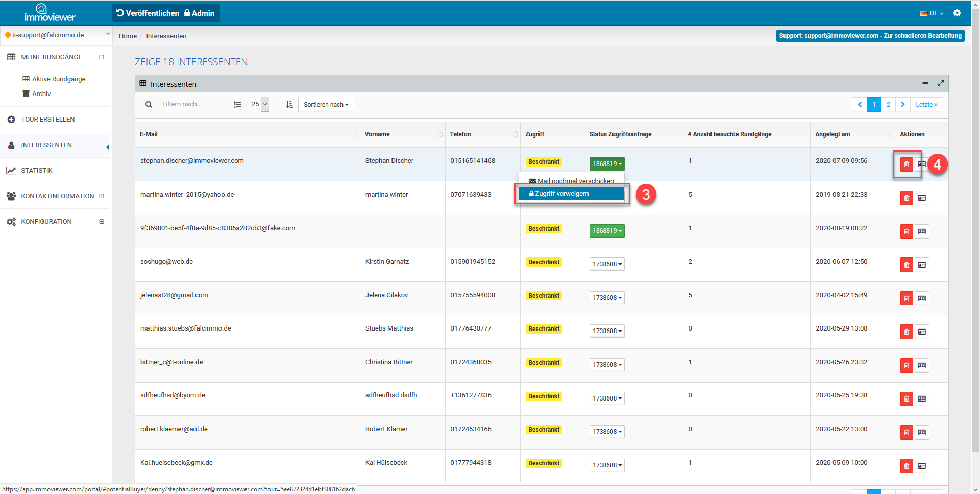Click the sort order icon beside Sortieren nach
The height and width of the screenshot is (494, 980).
[x=289, y=104]
